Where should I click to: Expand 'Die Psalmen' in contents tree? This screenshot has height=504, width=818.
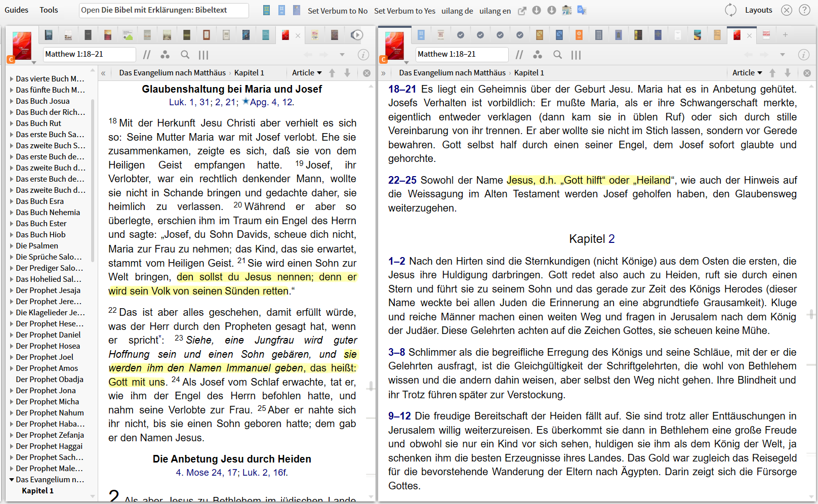point(12,246)
